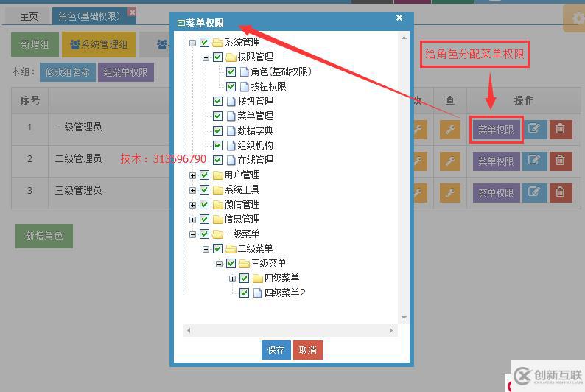Select the 系统管理组 group tab

[99, 45]
